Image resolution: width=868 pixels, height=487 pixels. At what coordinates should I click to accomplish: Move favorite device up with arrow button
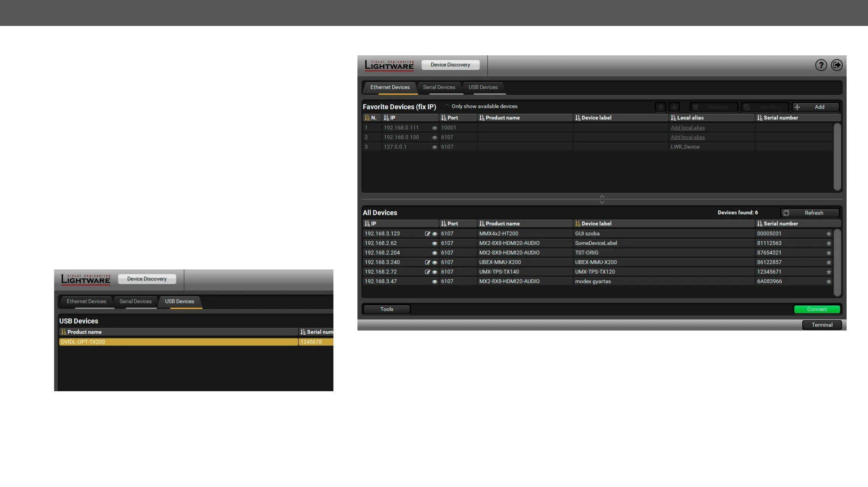[x=661, y=107]
